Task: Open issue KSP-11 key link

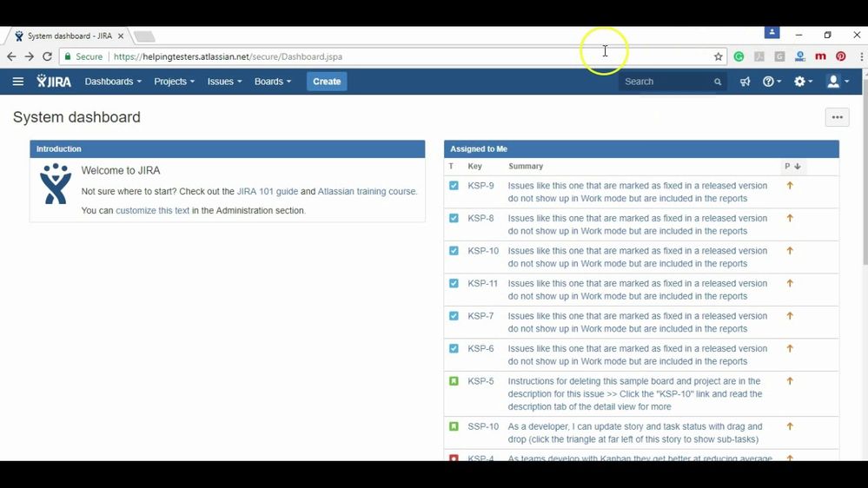Action: [x=483, y=283]
